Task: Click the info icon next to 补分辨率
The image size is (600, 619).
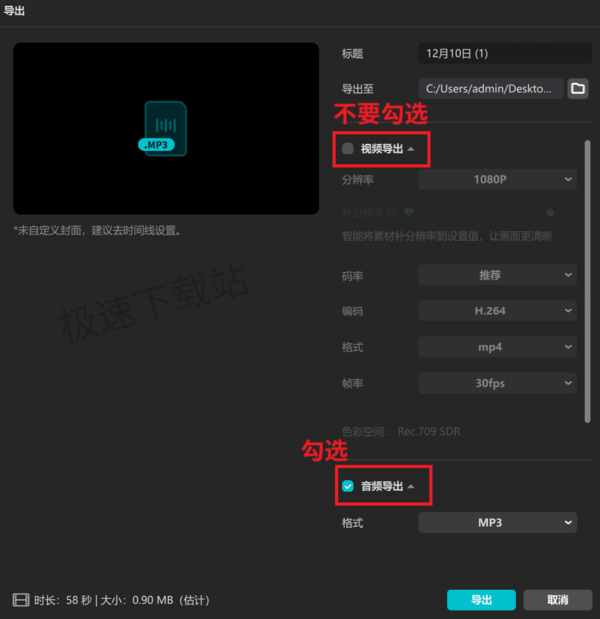Action: pos(393,213)
